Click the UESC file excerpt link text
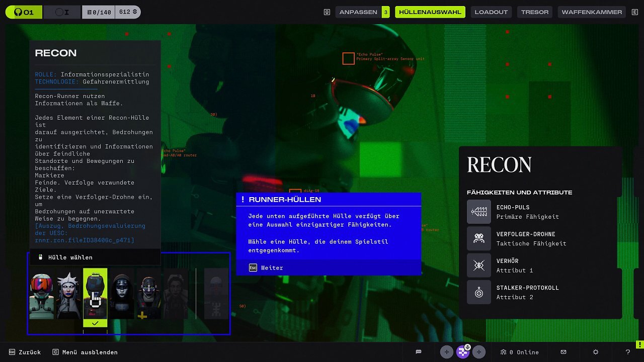The width and height of the screenshot is (644, 362). point(90,233)
